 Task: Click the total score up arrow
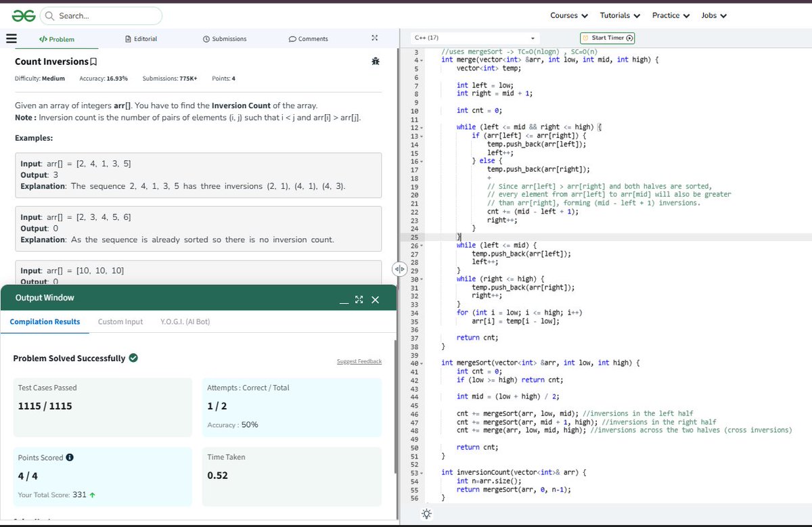(92, 495)
